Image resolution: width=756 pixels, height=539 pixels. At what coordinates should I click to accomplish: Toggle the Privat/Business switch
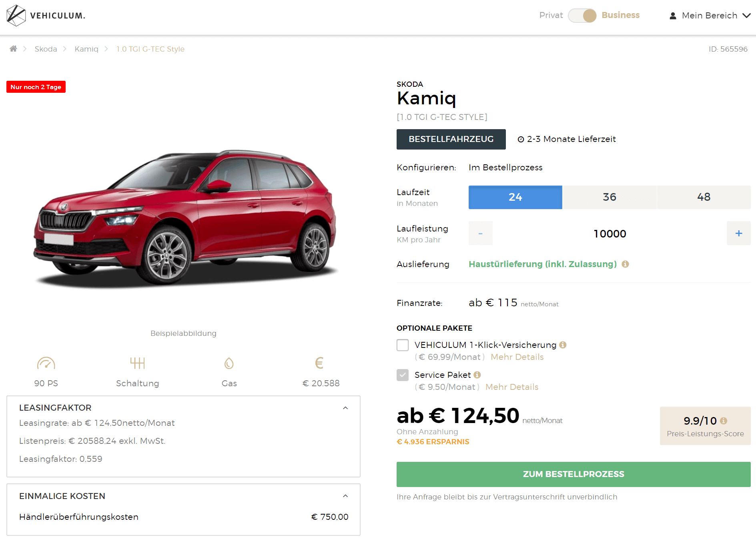pyautogui.click(x=582, y=16)
